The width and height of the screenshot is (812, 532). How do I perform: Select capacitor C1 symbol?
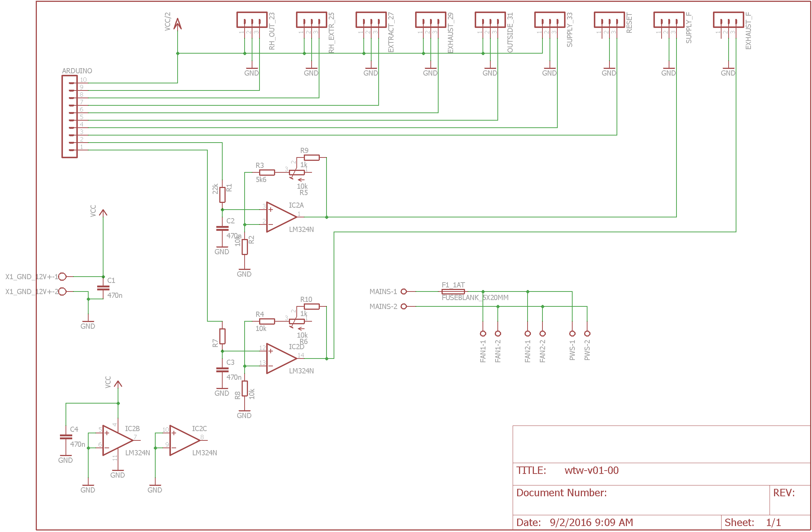point(103,288)
